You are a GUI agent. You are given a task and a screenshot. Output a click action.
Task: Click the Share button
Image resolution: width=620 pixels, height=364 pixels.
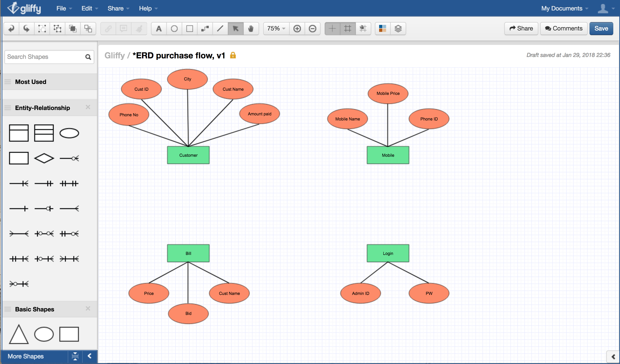click(x=522, y=28)
